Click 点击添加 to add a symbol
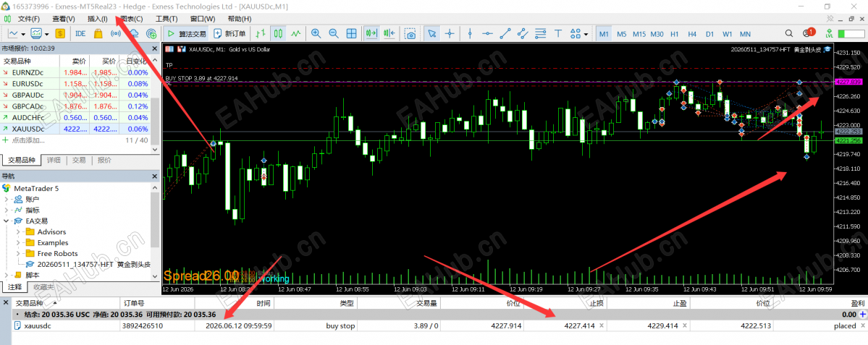The height and width of the screenshot is (345, 868). point(30,140)
